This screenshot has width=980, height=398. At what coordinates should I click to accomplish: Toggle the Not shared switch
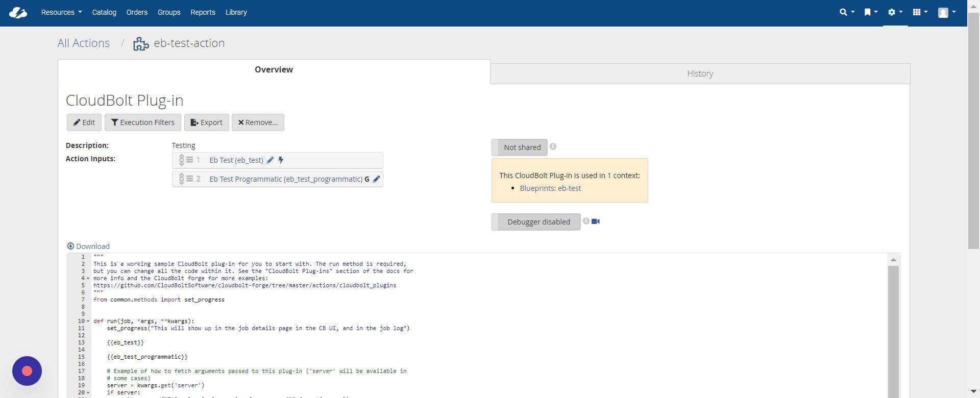[x=520, y=147]
